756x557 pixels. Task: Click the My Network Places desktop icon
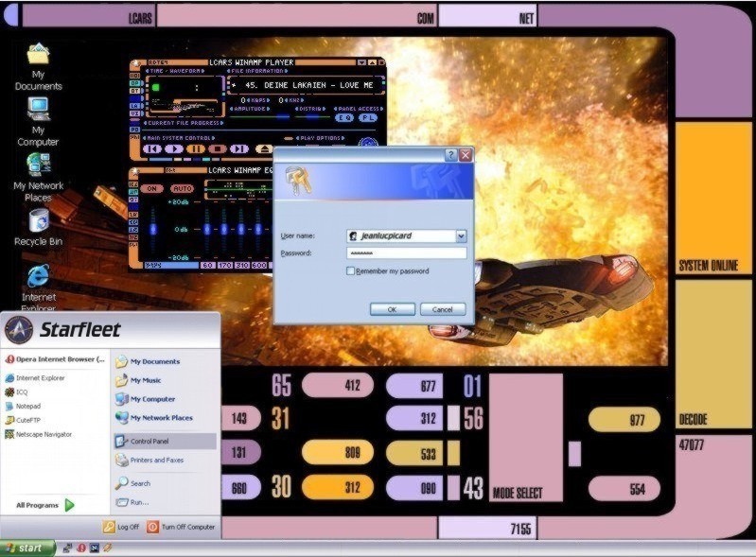(x=38, y=166)
